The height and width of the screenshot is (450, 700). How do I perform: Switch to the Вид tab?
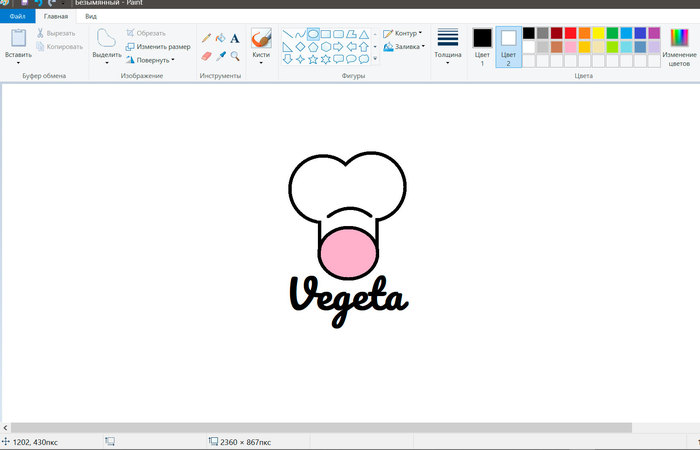click(91, 17)
